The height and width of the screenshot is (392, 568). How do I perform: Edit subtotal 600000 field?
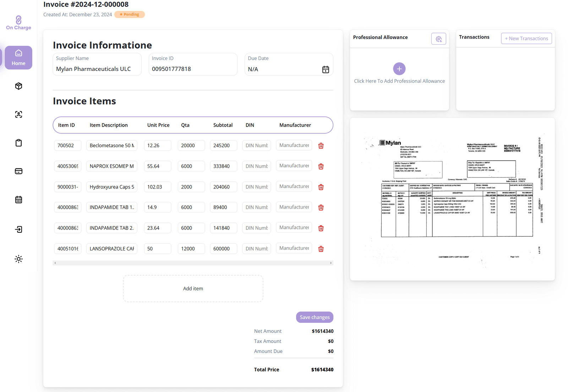tap(224, 248)
